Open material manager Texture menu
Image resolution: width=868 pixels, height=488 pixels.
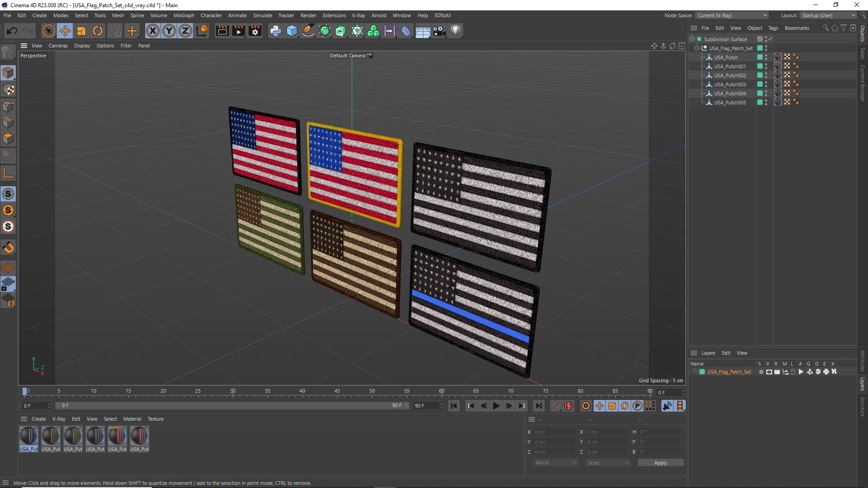click(156, 419)
